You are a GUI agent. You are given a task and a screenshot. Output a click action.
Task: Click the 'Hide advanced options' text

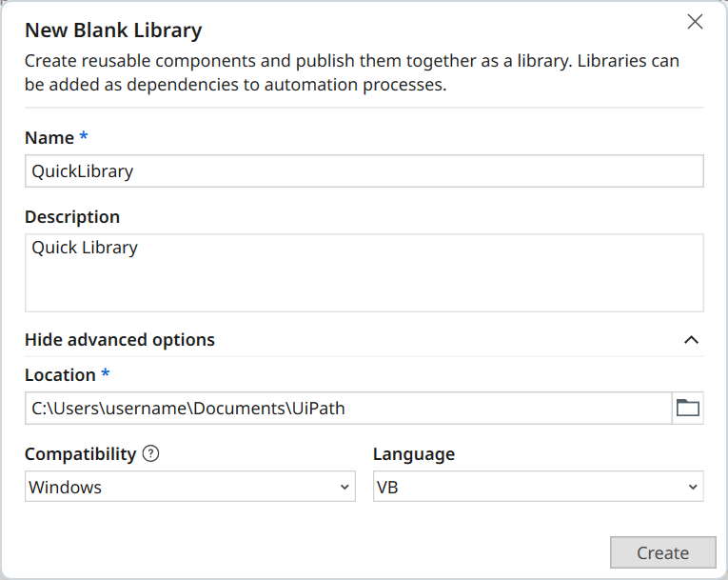pos(120,340)
